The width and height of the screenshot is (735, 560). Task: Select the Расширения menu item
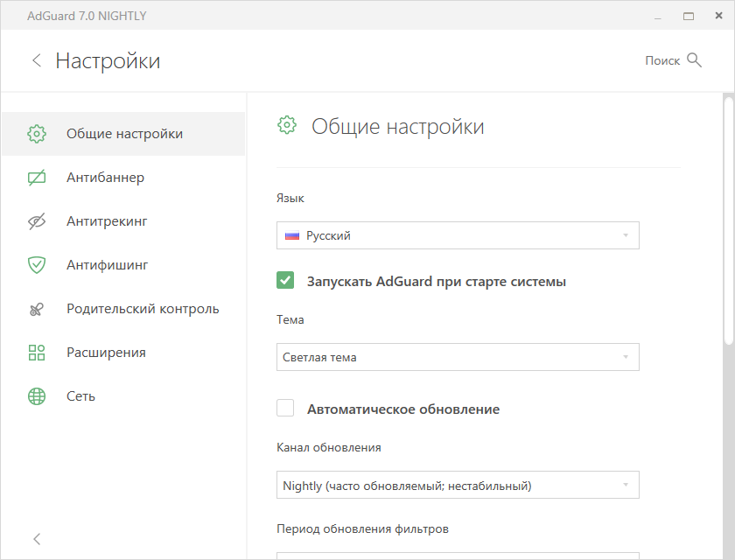coord(123,353)
